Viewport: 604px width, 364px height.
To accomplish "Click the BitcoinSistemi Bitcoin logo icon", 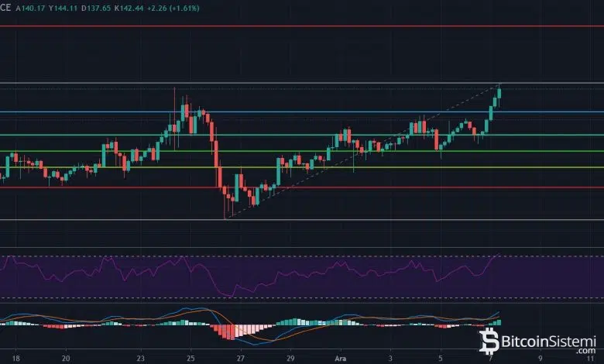I will tap(489, 341).
